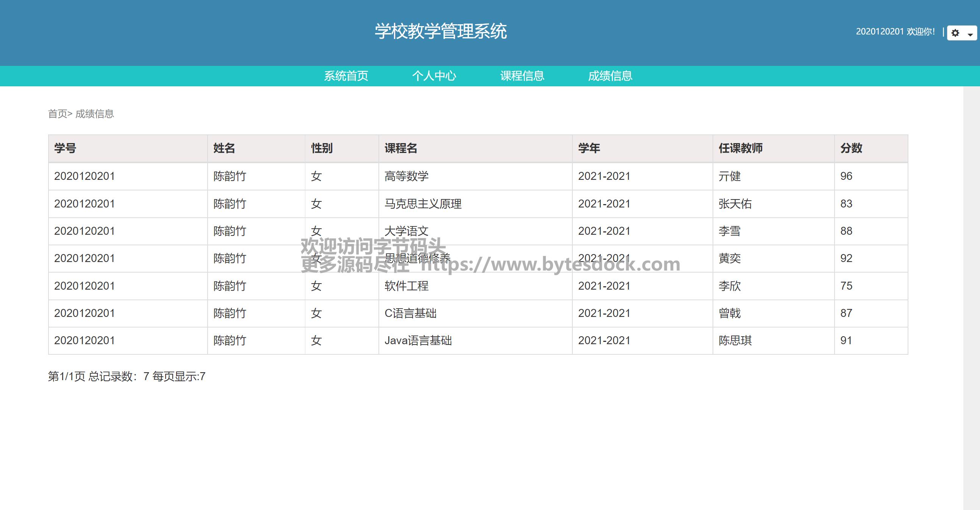Image resolution: width=980 pixels, height=510 pixels.
Task: Select the 高等数学 course row
Action: pyautogui.click(x=406, y=176)
